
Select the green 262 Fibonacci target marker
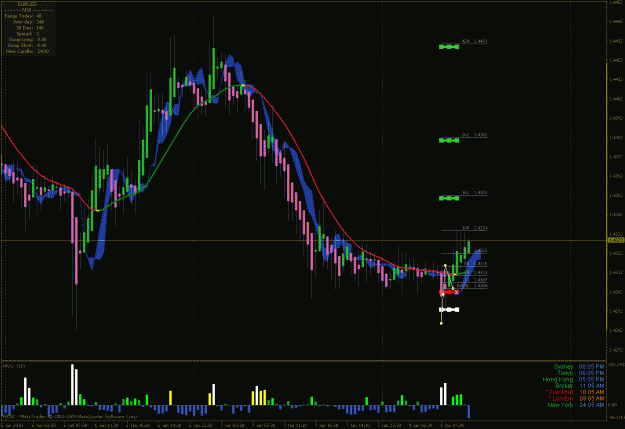point(449,140)
